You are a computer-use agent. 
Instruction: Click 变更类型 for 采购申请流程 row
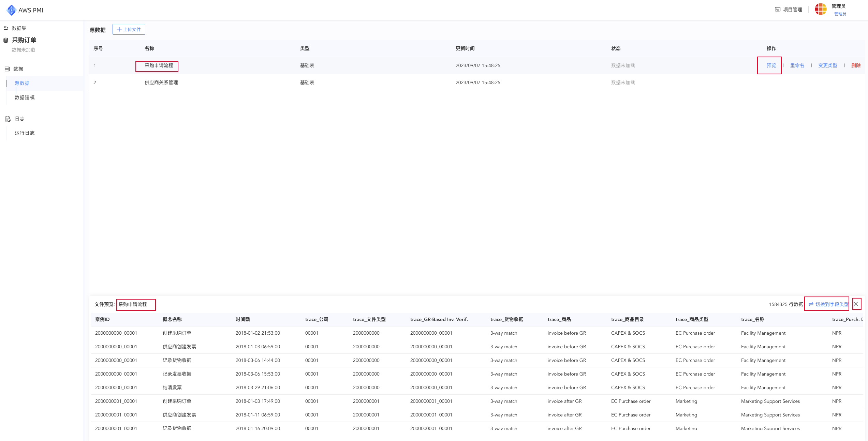[828, 65]
